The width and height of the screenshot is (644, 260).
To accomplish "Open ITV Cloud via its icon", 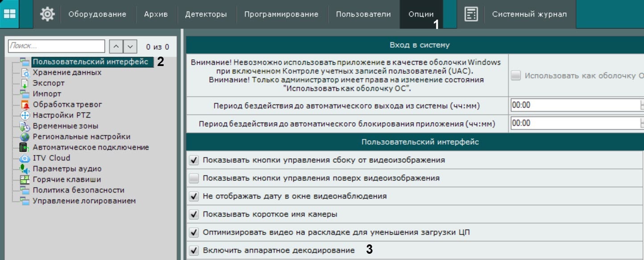I will (25, 158).
